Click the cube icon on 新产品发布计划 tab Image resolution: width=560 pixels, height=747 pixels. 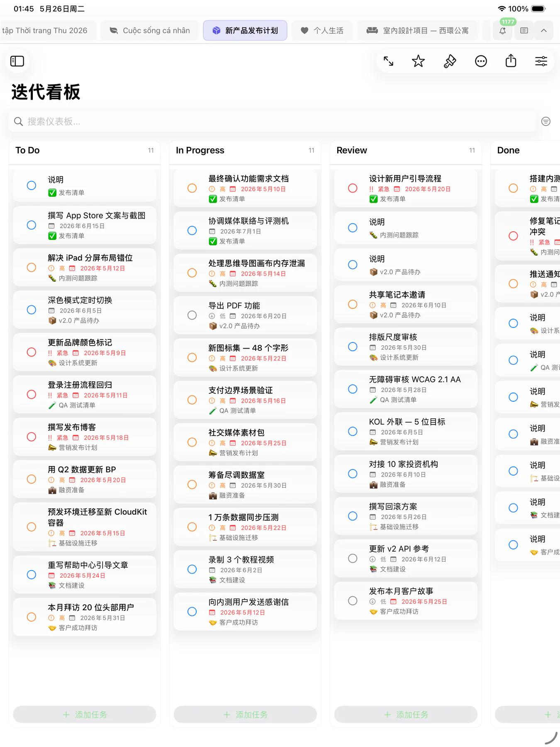(x=216, y=30)
